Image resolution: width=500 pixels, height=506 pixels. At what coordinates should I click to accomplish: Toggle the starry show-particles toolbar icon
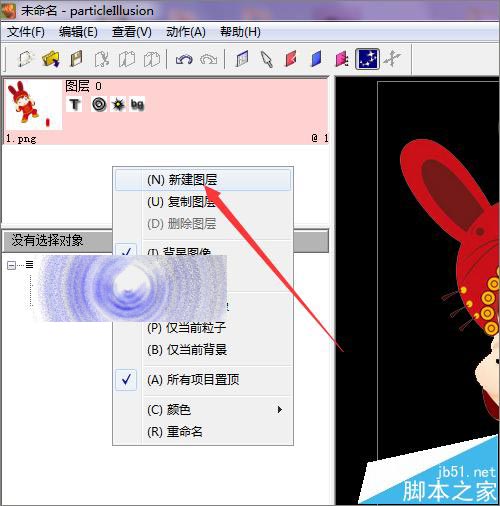pyautogui.click(x=367, y=59)
